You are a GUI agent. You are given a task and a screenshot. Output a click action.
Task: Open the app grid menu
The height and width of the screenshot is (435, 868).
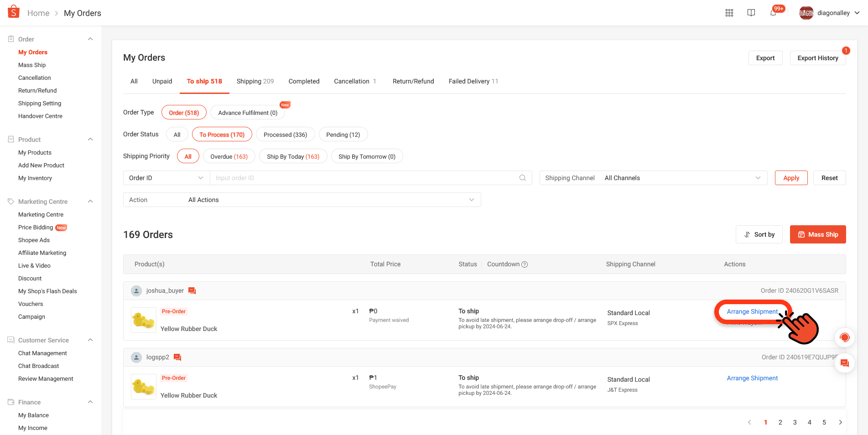pos(729,12)
